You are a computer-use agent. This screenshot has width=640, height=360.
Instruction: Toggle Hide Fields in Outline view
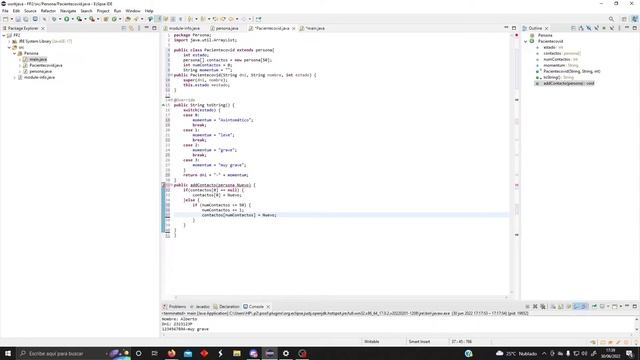(x=589, y=28)
